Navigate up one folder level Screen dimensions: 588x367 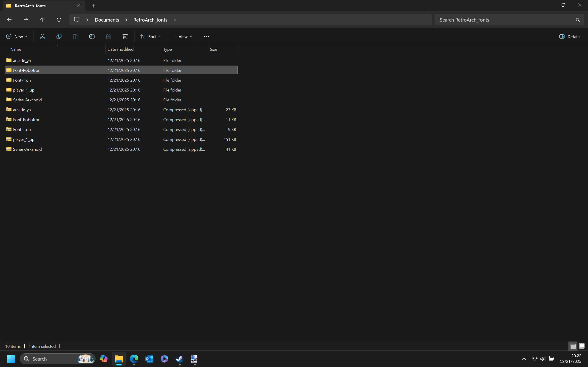coord(42,20)
